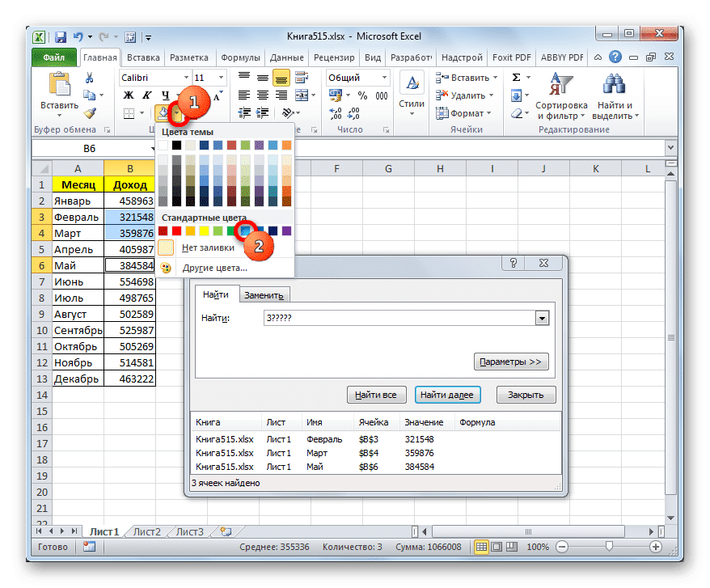The image size is (710, 588).
Task: Apply Percent style format
Action: tap(362, 95)
